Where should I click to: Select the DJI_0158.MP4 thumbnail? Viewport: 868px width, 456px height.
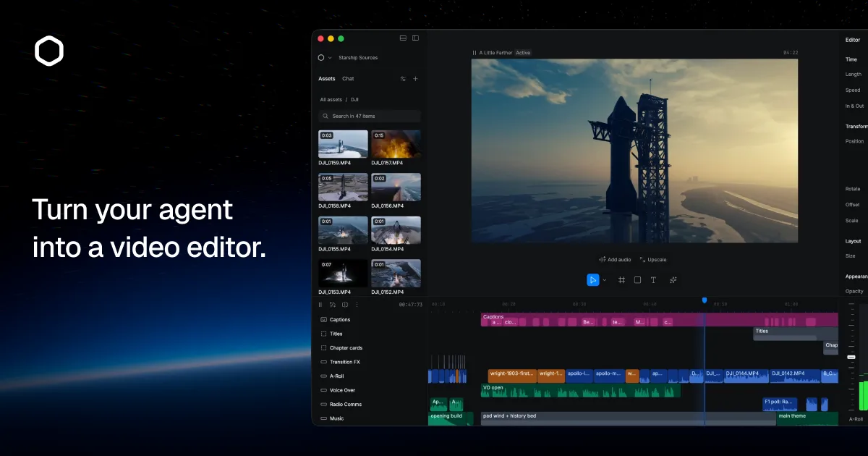click(343, 187)
